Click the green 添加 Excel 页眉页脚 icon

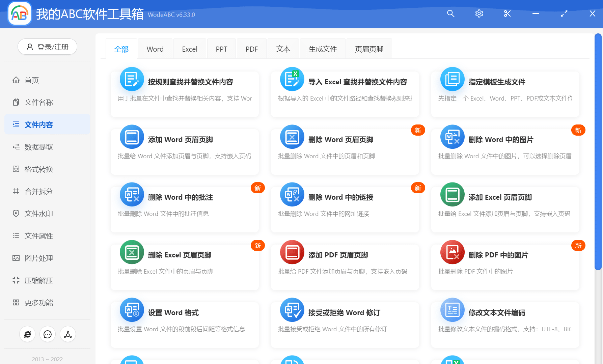tap(452, 195)
